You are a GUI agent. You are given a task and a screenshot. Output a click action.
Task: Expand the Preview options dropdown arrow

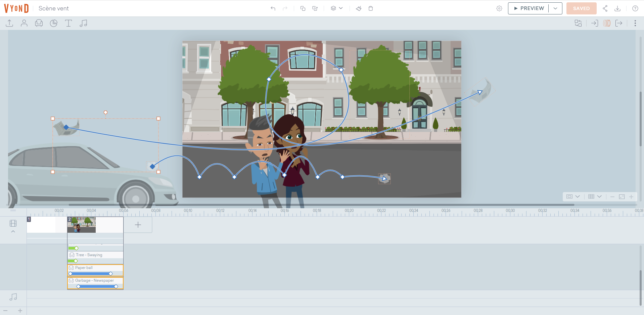coord(555,8)
